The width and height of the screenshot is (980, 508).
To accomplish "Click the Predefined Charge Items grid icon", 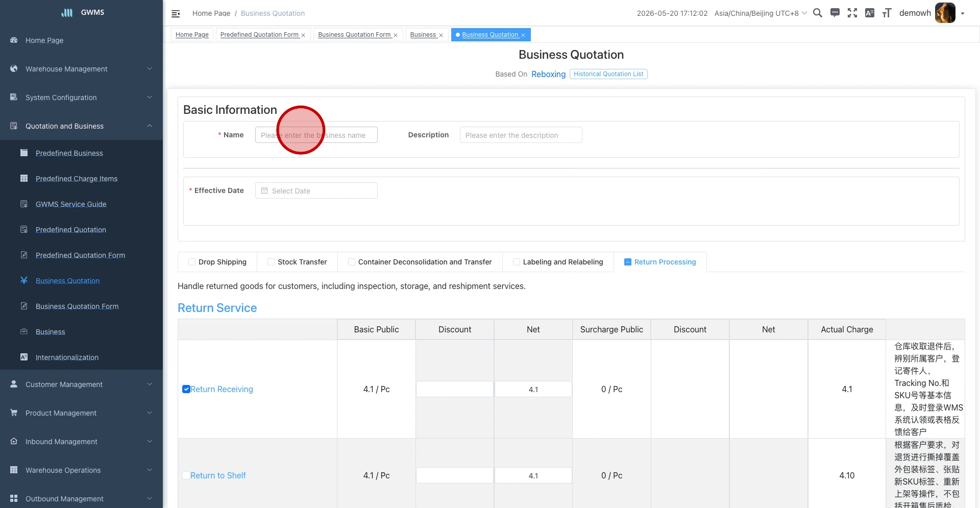I will pyautogui.click(x=24, y=178).
